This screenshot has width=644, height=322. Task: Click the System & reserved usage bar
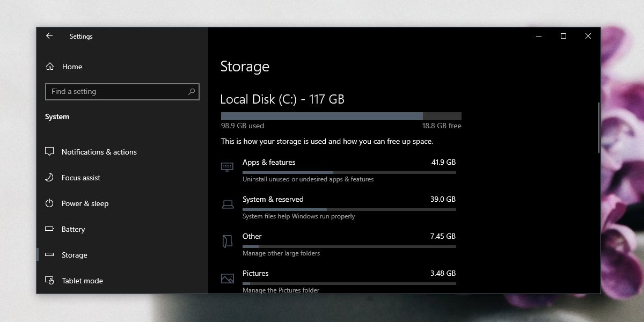[x=349, y=209]
